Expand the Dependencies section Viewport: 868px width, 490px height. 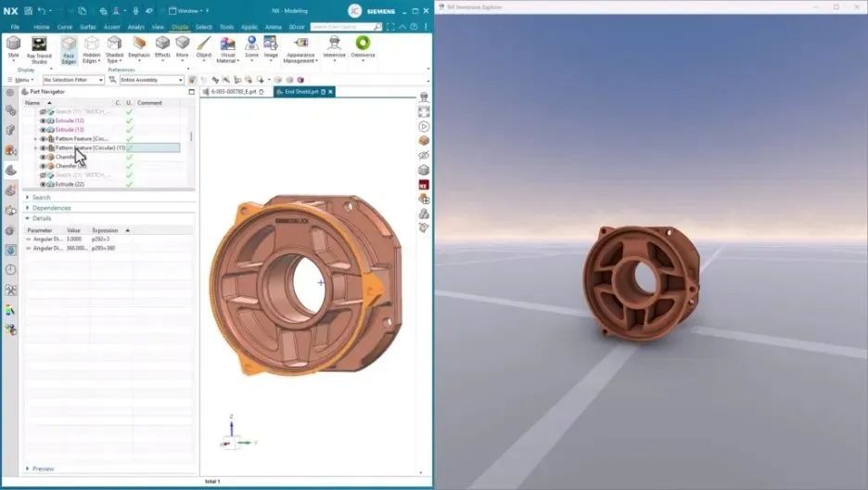28,208
